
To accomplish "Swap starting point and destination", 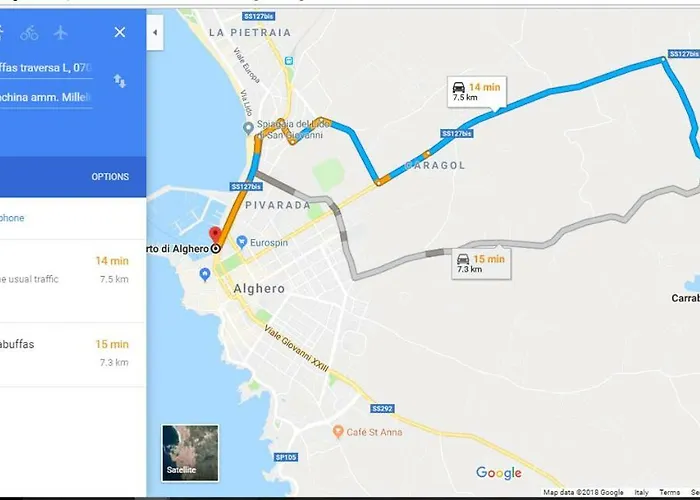I will pyautogui.click(x=120, y=81).
